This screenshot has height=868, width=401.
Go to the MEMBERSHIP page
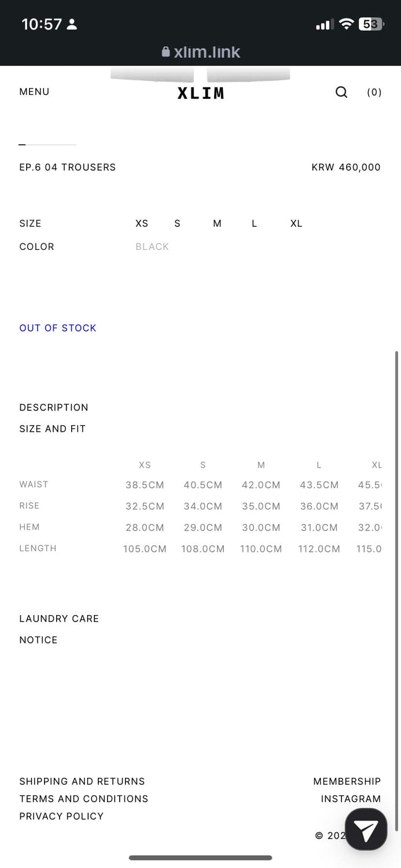point(347,781)
